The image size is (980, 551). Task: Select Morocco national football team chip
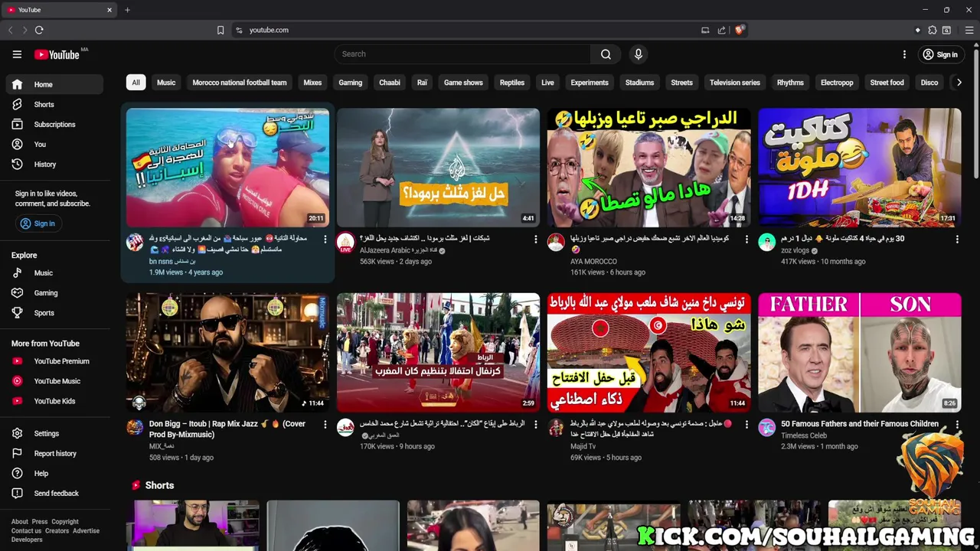coord(240,83)
